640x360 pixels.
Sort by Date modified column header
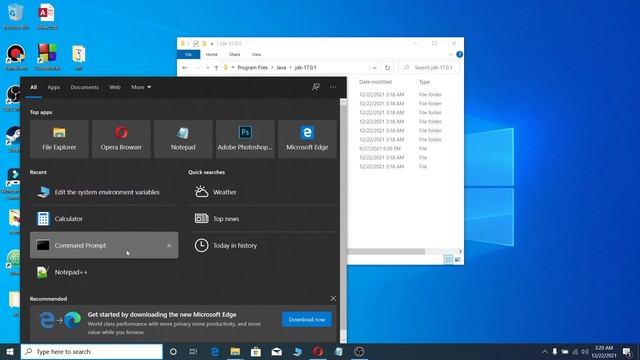pyautogui.click(x=376, y=82)
